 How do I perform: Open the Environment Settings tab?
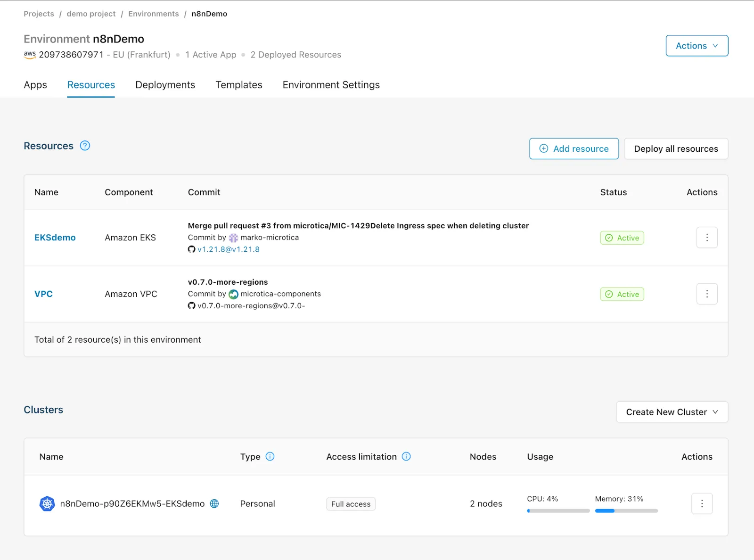(331, 85)
